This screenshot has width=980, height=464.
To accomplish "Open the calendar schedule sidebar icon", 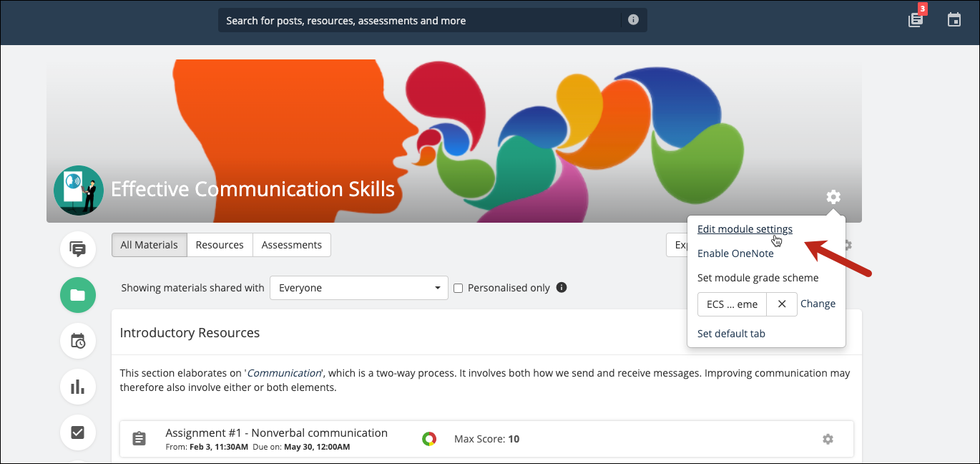I will pyautogui.click(x=78, y=341).
